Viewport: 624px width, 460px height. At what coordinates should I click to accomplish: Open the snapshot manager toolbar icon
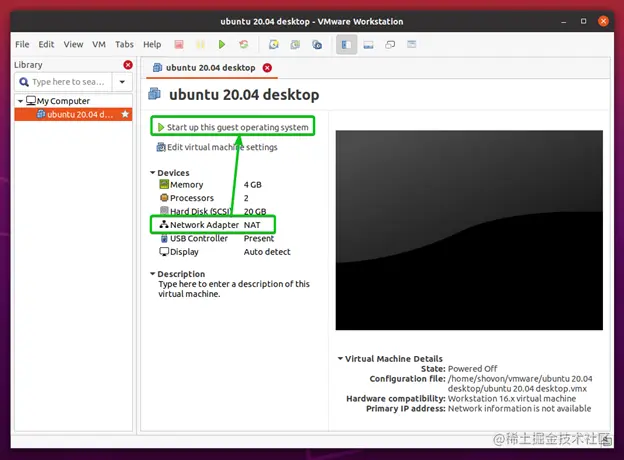[x=317, y=45]
